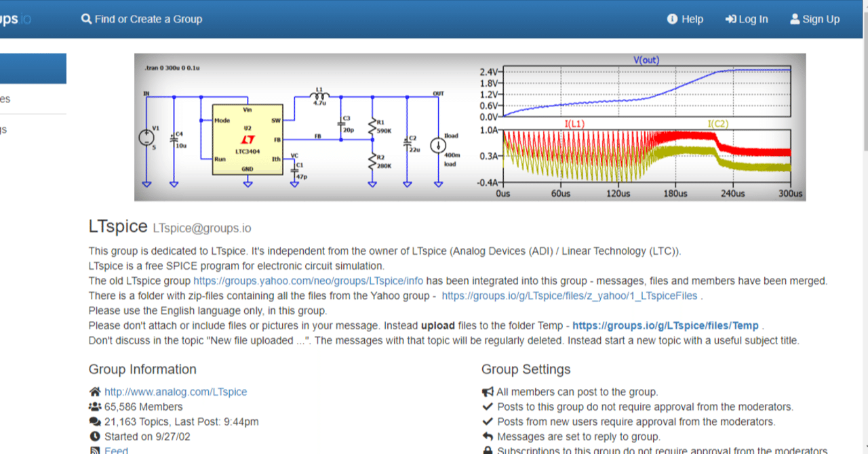Open the z_yahoo LTspiceFiles link
Image resolution: width=868 pixels, height=454 pixels.
click(x=568, y=295)
